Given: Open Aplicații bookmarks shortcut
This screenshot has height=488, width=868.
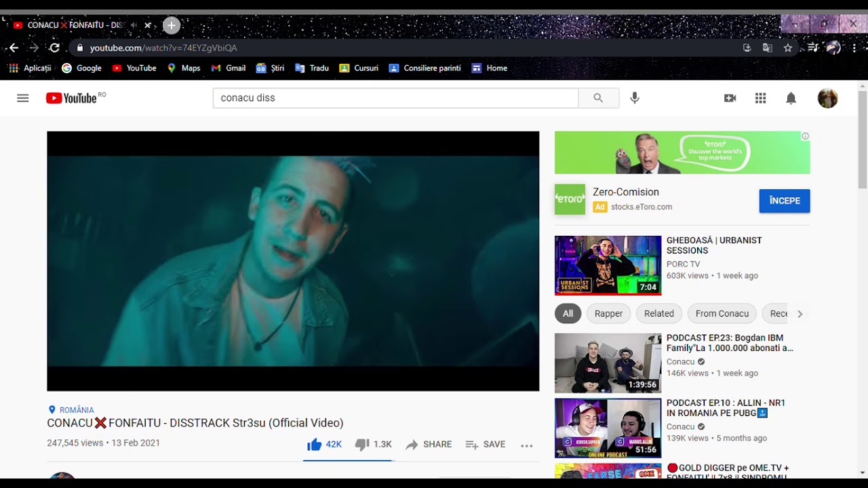Looking at the screenshot, I should point(31,68).
